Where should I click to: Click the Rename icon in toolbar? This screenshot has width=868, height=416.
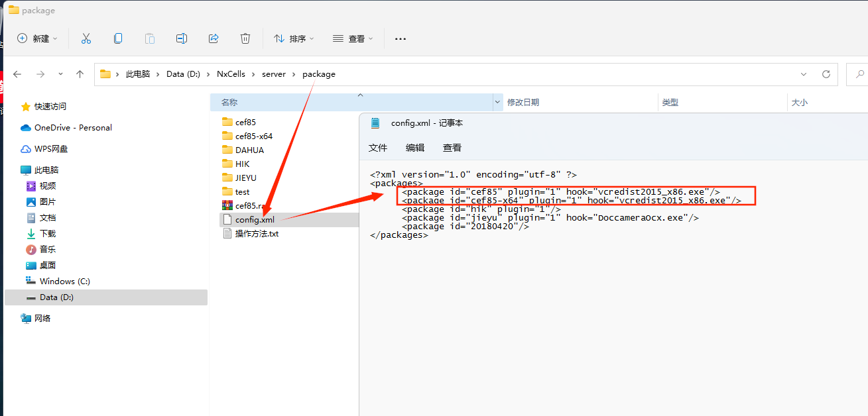(x=181, y=38)
